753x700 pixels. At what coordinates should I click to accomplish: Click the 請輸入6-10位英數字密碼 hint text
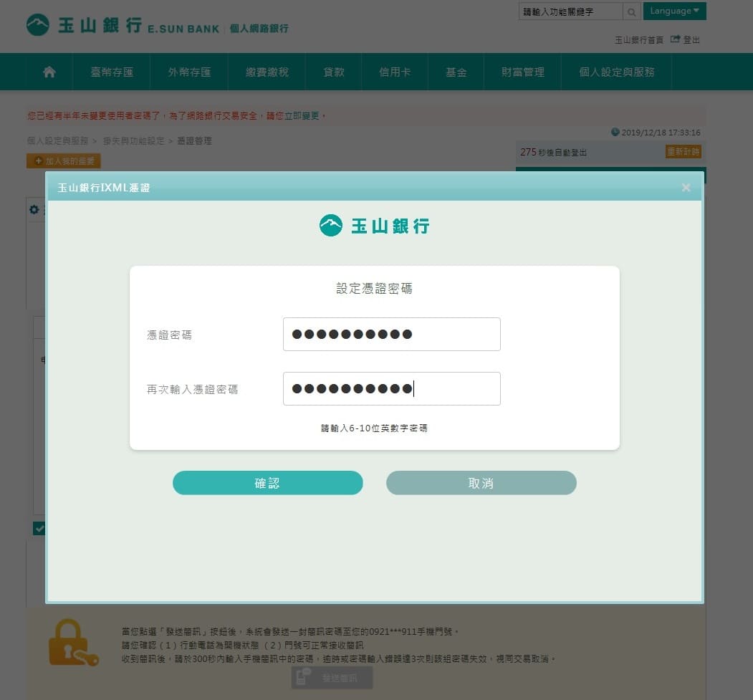click(x=374, y=428)
